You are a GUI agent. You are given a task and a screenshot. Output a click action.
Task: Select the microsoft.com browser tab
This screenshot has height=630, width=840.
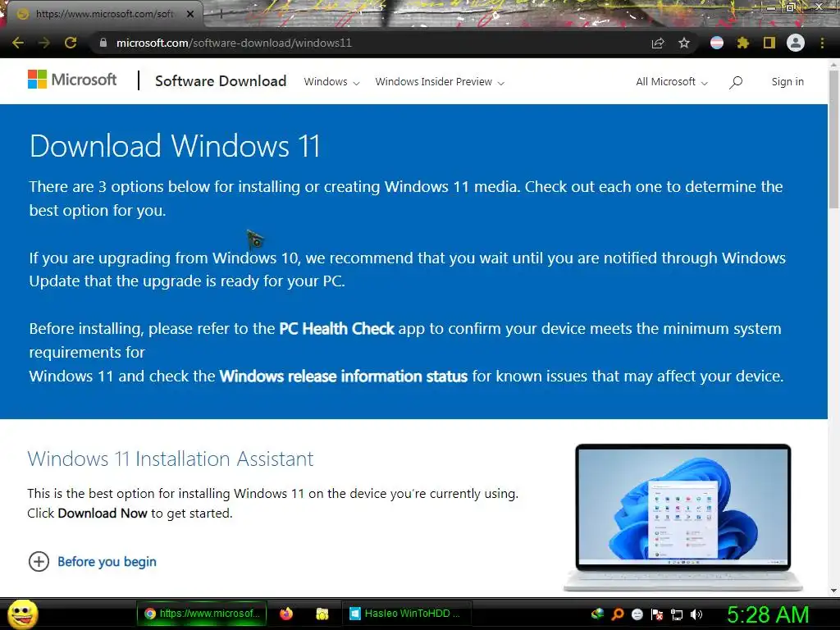point(104,14)
